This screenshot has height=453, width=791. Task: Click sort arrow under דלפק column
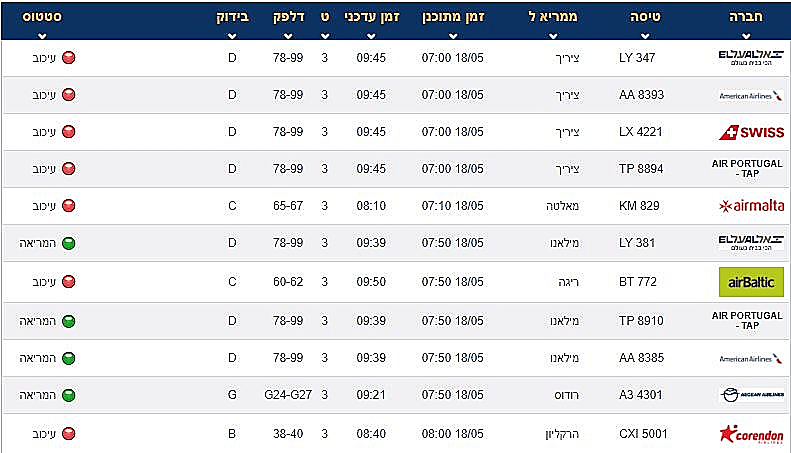coord(288,36)
